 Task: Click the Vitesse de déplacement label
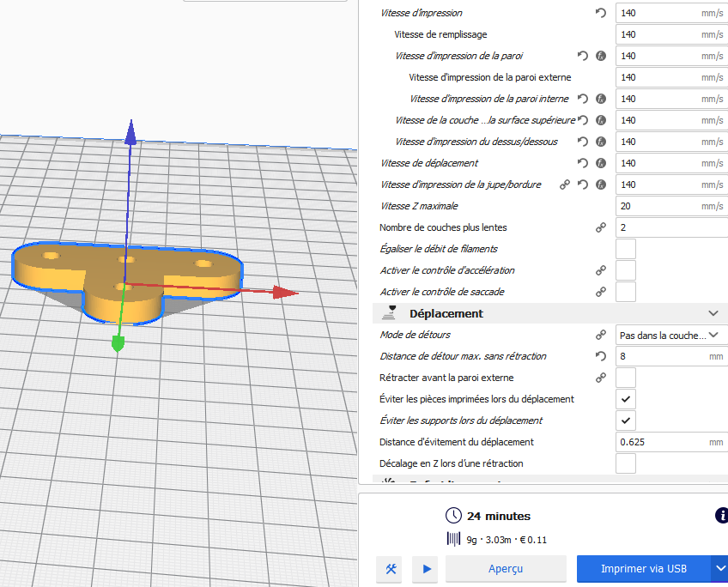pos(429,163)
